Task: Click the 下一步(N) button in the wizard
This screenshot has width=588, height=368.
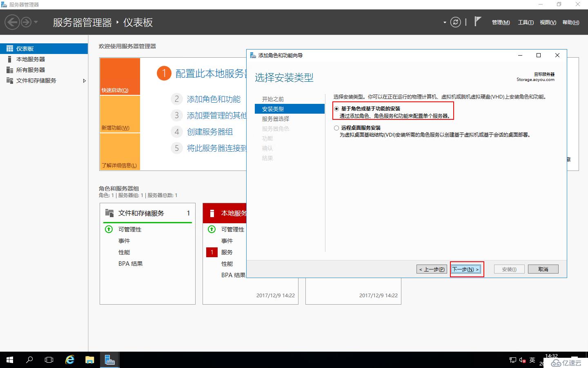Action: [x=466, y=269]
